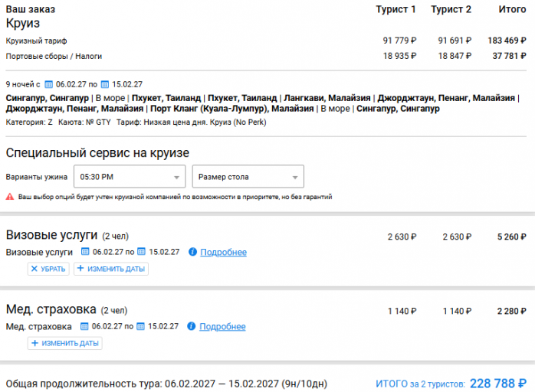Click the info icon for medical insurance
This screenshot has width=535, height=392.
(192, 326)
